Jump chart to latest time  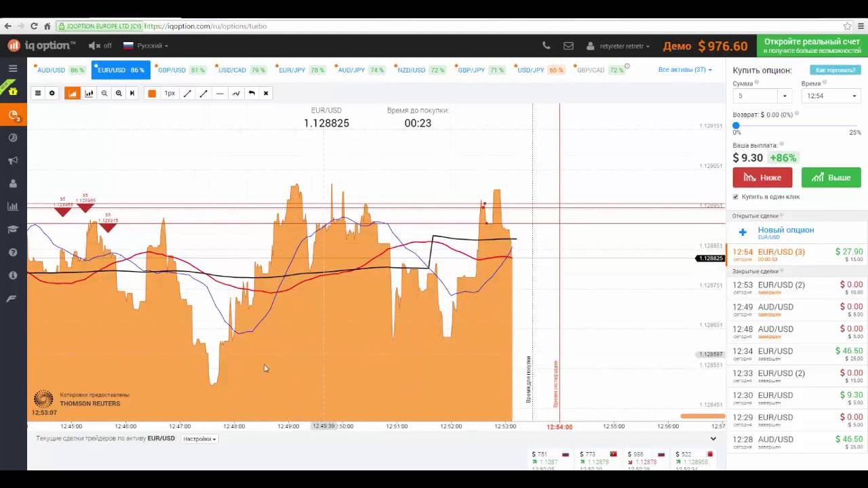(x=132, y=94)
